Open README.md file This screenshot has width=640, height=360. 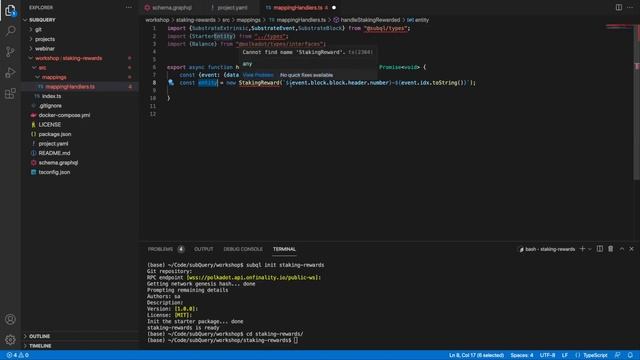point(54,153)
